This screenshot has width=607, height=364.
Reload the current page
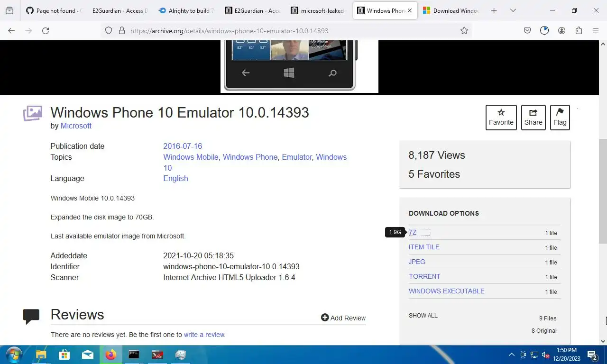point(46,30)
